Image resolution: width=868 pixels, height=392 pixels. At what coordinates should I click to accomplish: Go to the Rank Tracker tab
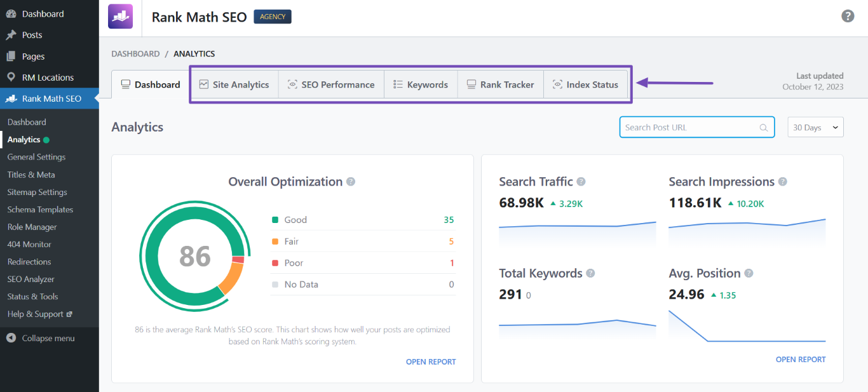[501, 84]
